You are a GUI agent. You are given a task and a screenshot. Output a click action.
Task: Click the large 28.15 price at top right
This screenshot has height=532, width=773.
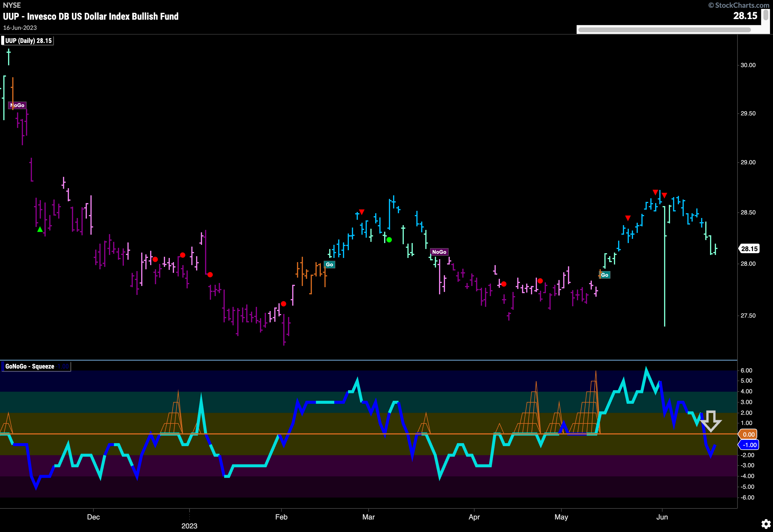[x=745, y=16]
